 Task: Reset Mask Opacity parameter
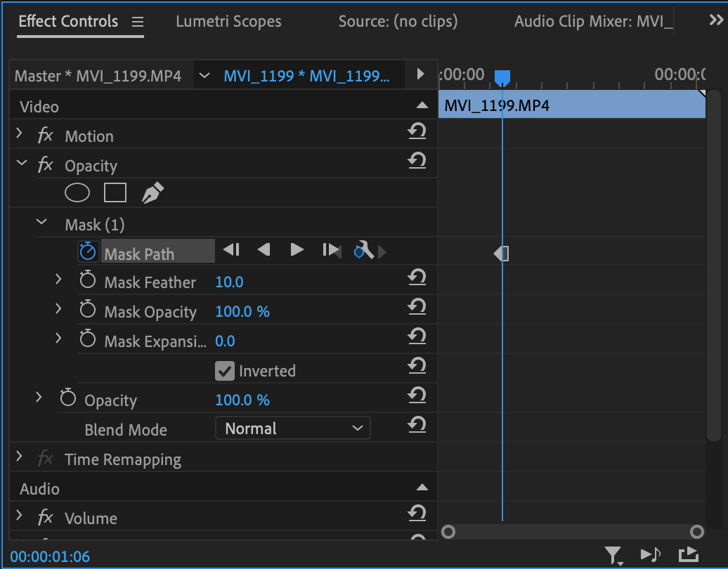point(417,307)
